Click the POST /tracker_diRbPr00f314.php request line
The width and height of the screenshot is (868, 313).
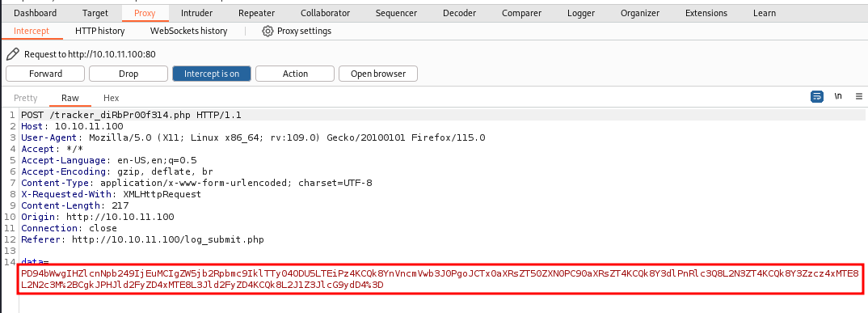coord(131,115)
